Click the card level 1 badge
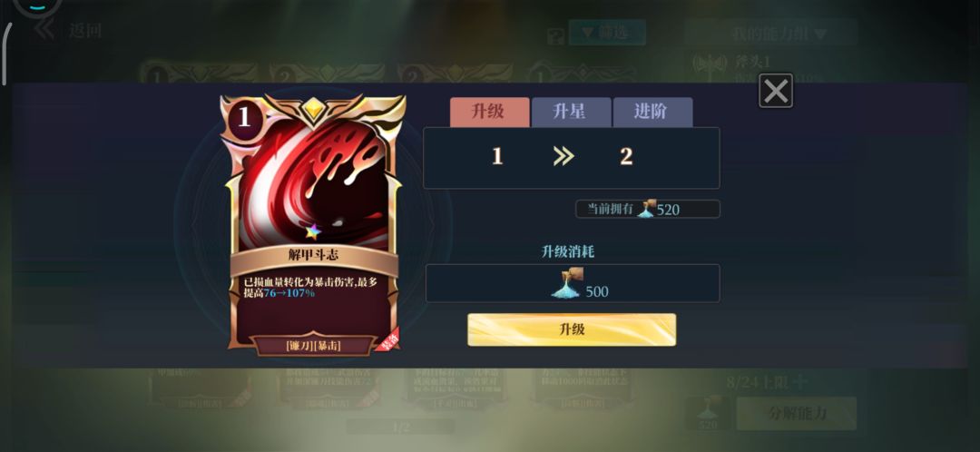 pos(244,117)
